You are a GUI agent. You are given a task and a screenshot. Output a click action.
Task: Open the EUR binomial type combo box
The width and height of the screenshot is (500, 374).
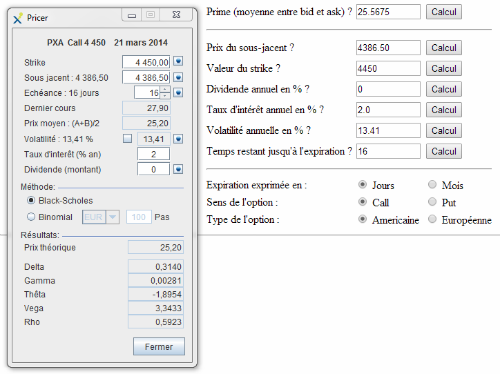[x=101, y=217]
